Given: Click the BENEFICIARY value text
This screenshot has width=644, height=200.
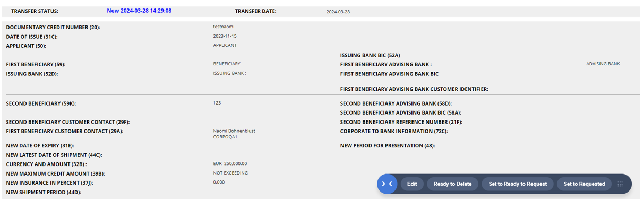Looking at the screenshot, I should coord(227,64).
